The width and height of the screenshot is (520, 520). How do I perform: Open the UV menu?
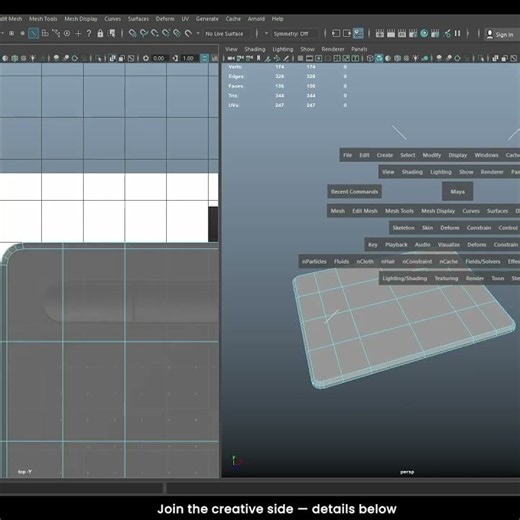185,19
